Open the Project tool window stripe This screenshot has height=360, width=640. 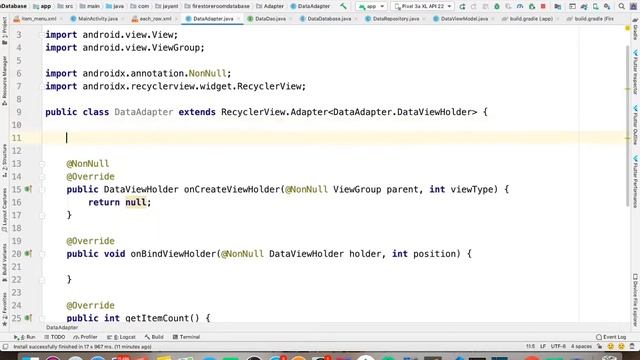4,31
